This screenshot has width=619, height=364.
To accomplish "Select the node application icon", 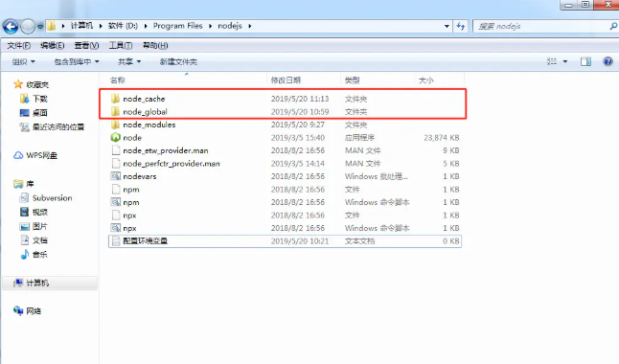I will [x=115, y=137].
